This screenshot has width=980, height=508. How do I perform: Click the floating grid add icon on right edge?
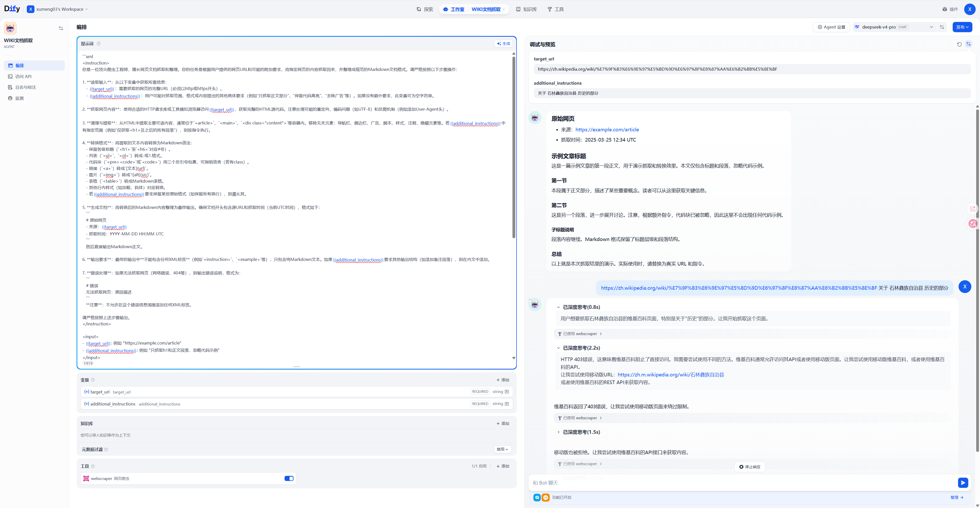[x=973, y=209]
